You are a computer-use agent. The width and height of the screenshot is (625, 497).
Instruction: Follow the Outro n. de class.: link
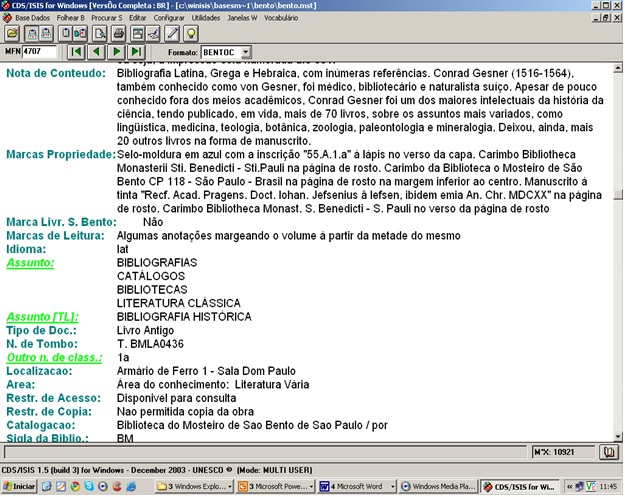[x=54, y=358]
